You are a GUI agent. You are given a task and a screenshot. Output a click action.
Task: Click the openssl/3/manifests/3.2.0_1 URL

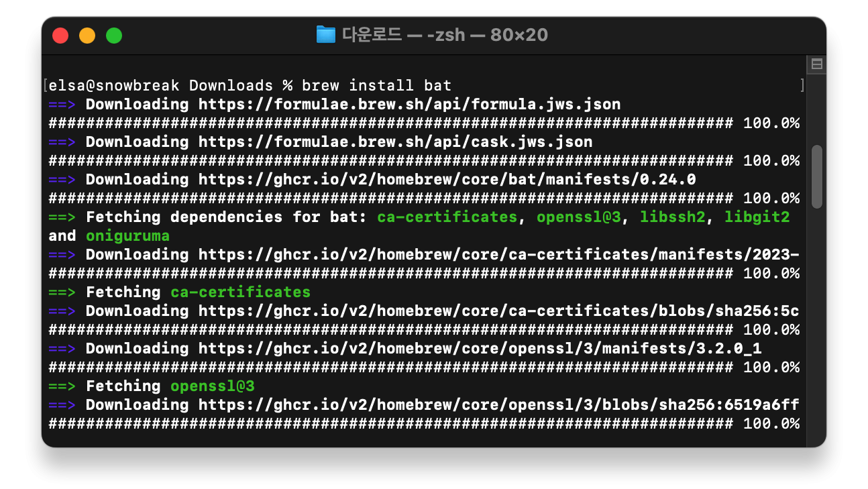pos(480,349)
